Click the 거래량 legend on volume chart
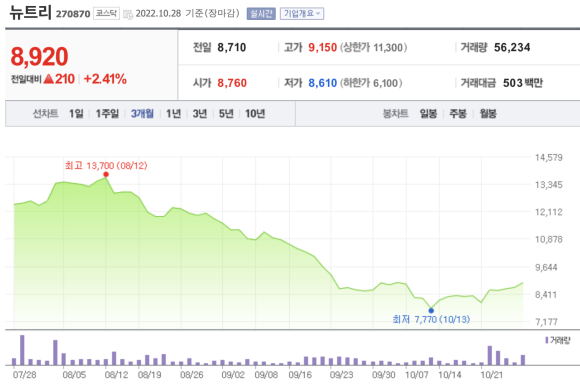Screen dimensions: 580x392 pos(558,340)
